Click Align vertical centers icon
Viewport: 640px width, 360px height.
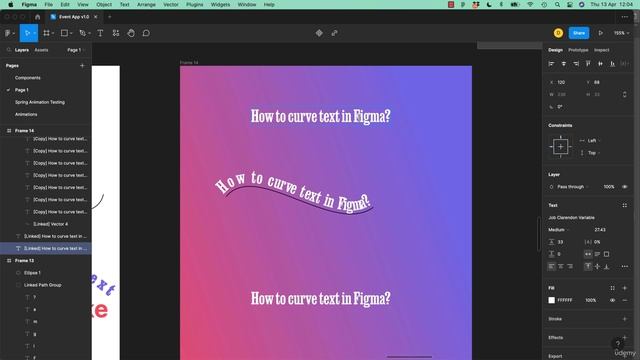coord(600,64)
